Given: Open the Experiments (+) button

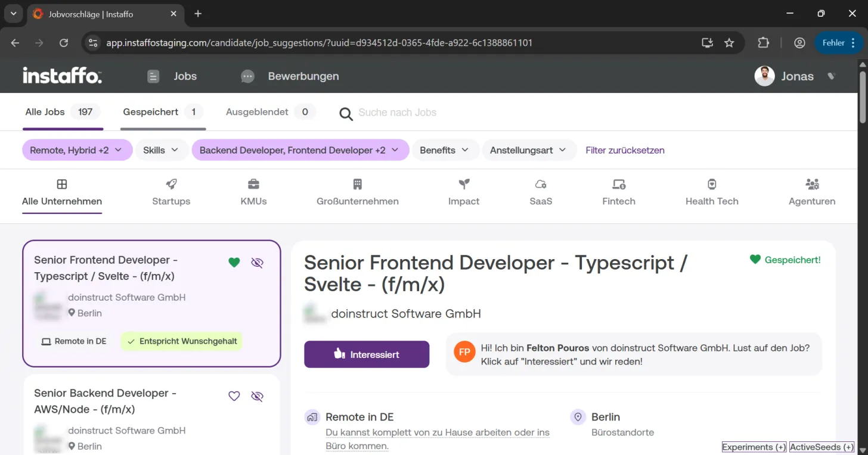Looking at the screenshot, I should (x=754, y=447).
